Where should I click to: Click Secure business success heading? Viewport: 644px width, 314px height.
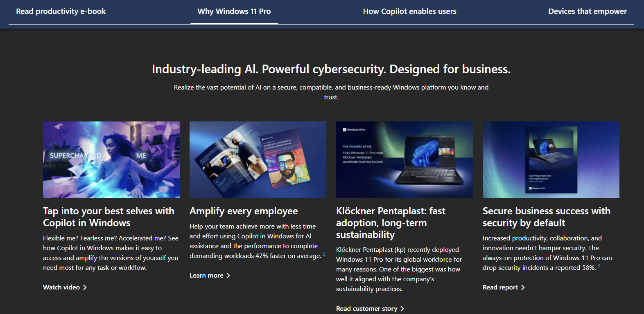click(x=547, y=217)
